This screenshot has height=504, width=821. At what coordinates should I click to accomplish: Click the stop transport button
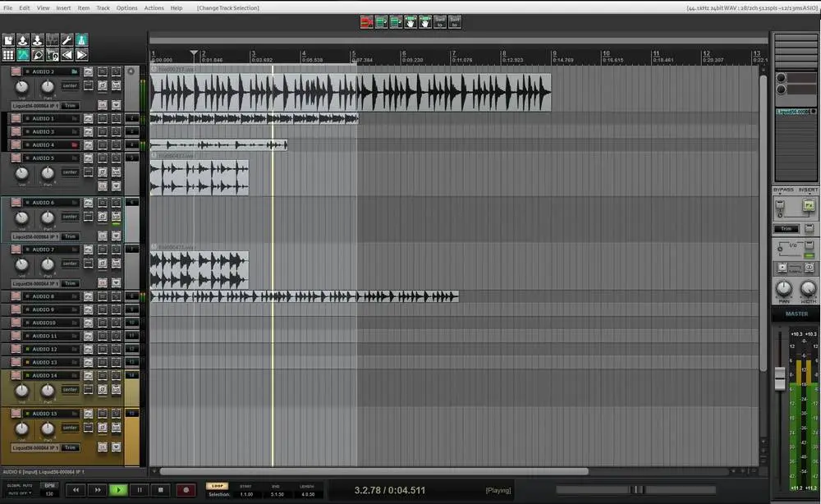tap(161, 490)
